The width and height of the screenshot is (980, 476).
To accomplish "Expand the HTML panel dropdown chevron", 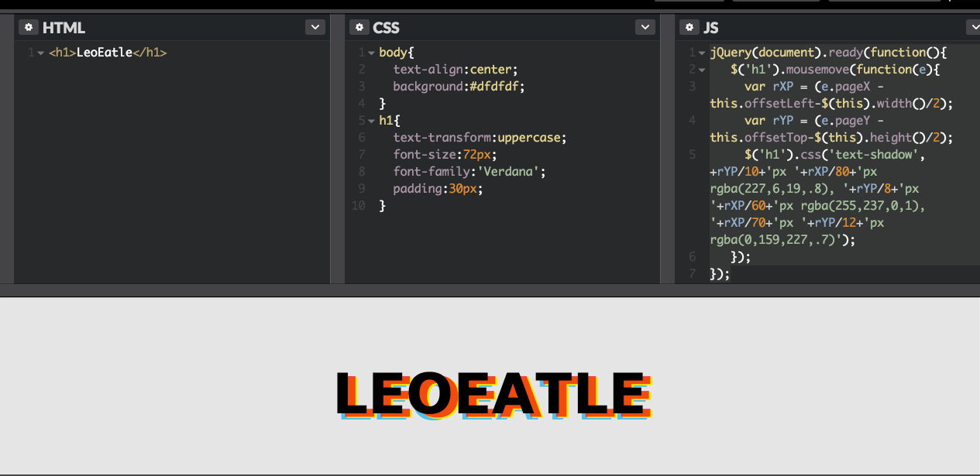I will (315, 27).
